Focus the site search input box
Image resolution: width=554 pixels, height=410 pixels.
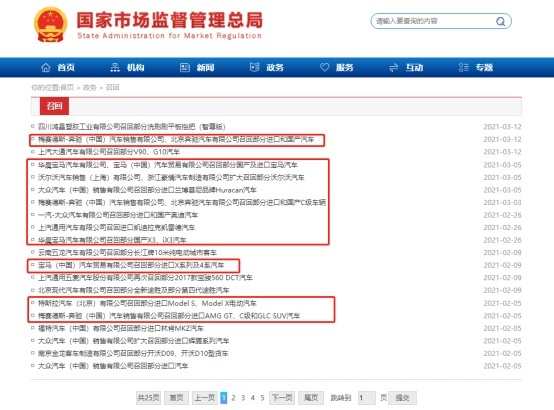tap(435, 21)
